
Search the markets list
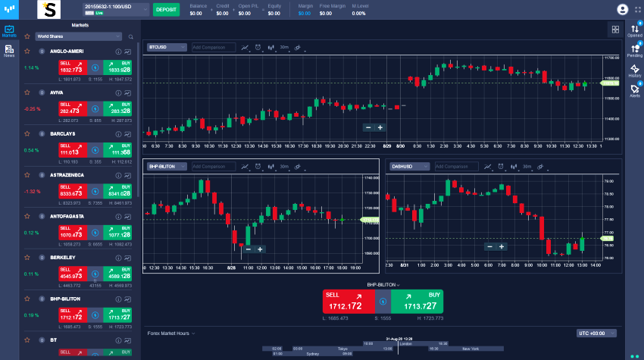click(x=130, y=36)
